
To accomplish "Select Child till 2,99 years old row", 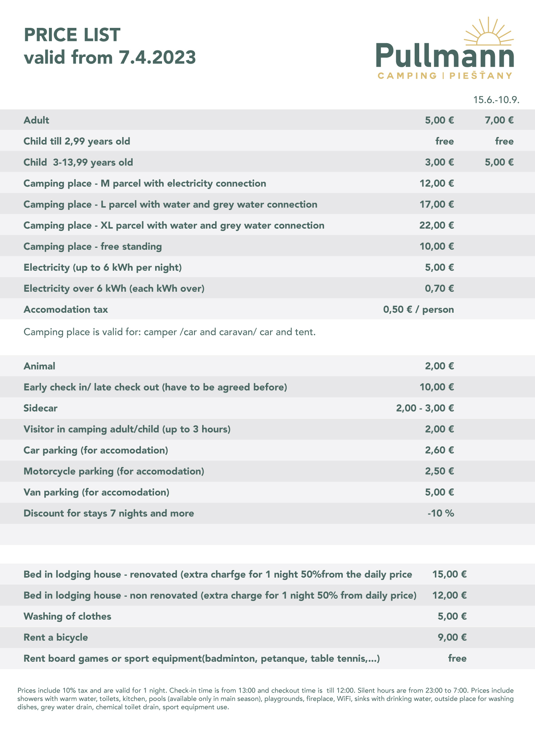I will point(267,141).
